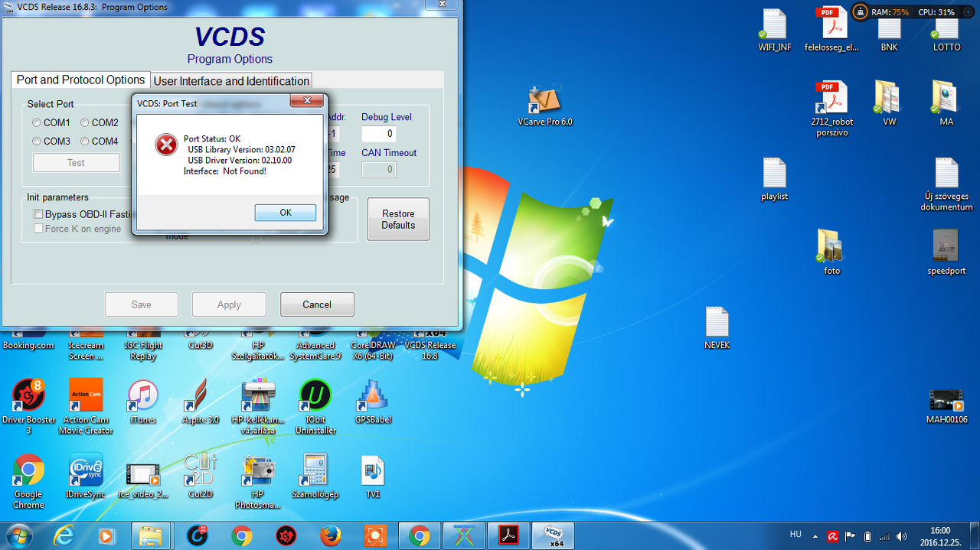This screenshot has height=550, width=980.
Task: Open IObit Uninstaller desktop icon
Action: coord(315,405)
